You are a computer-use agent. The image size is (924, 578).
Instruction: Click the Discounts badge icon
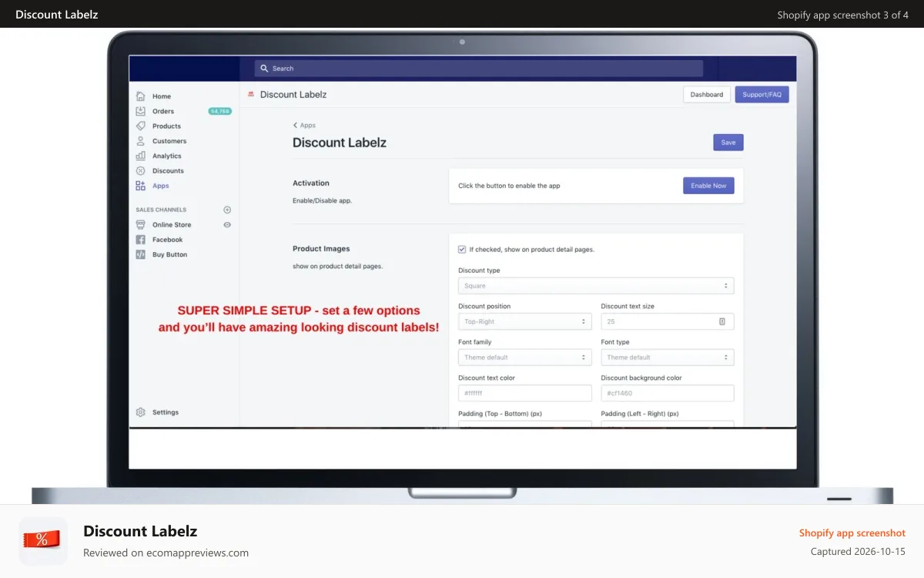click(140, 170)
